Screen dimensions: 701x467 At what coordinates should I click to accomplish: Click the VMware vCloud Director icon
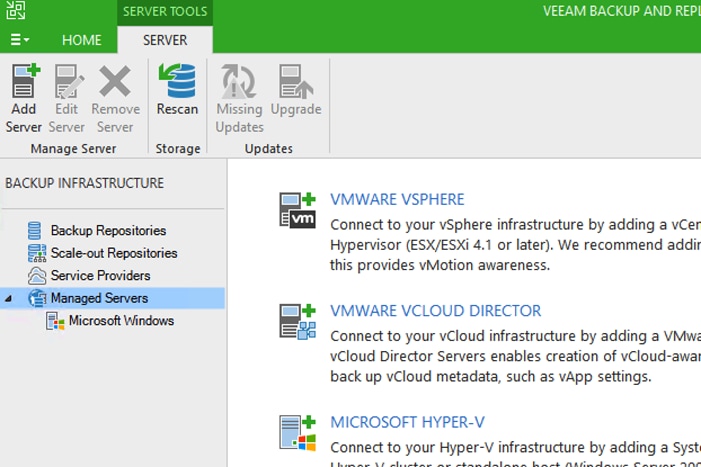coord(297,321)
